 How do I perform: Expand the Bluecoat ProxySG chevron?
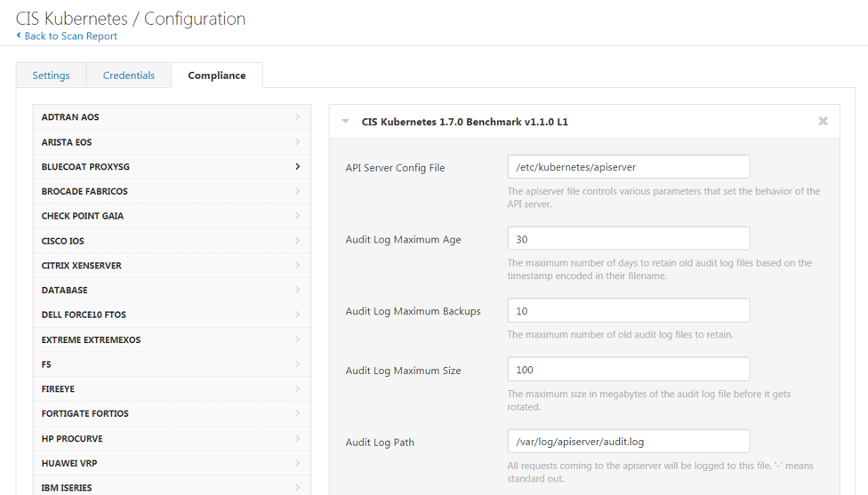(x=297, y=166)
